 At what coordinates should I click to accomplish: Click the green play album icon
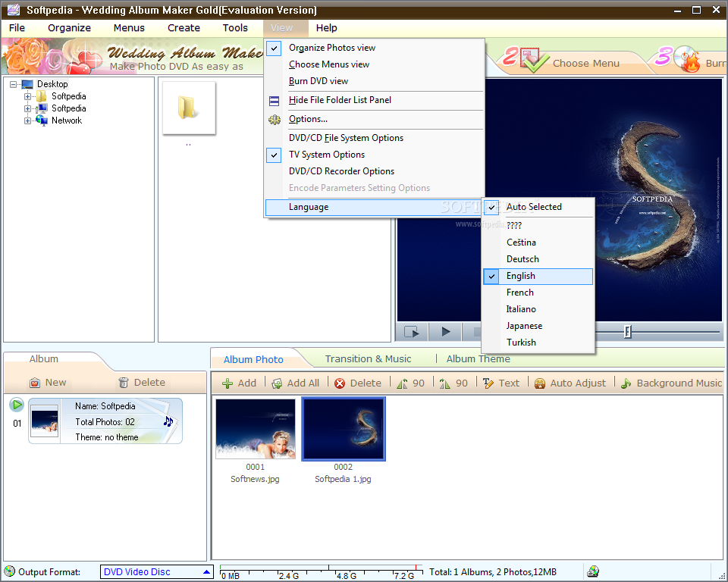coord(17,405)
